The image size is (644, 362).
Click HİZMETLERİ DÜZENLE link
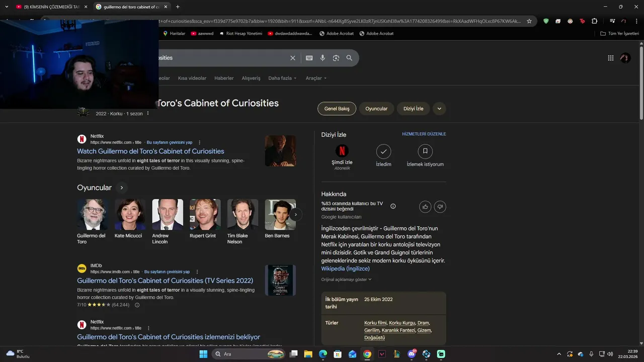[x=424, y=134]
